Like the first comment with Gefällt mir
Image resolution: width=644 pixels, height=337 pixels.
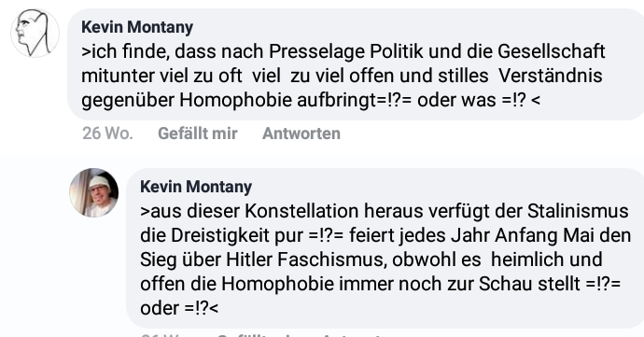[198, 133]
